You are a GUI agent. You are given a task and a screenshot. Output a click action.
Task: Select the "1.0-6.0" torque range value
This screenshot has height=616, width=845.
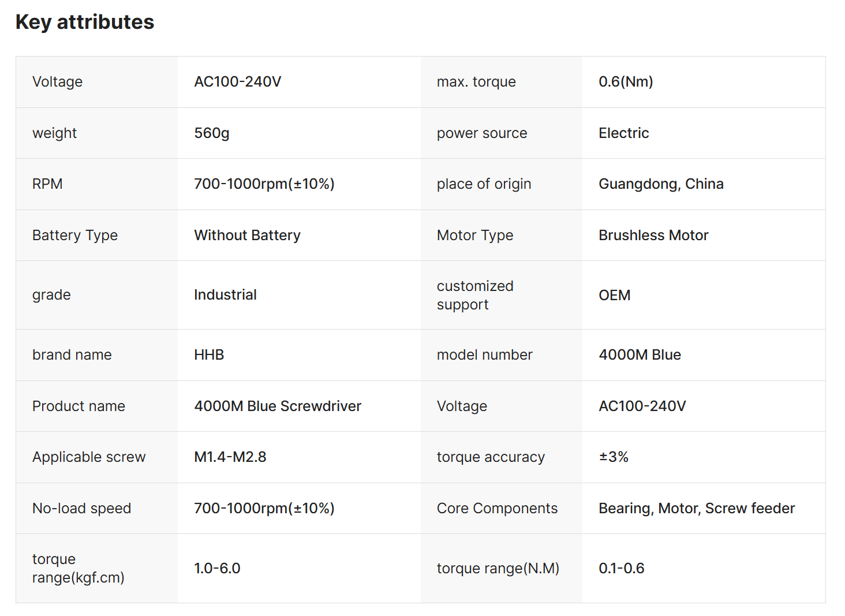click(217, 569)
